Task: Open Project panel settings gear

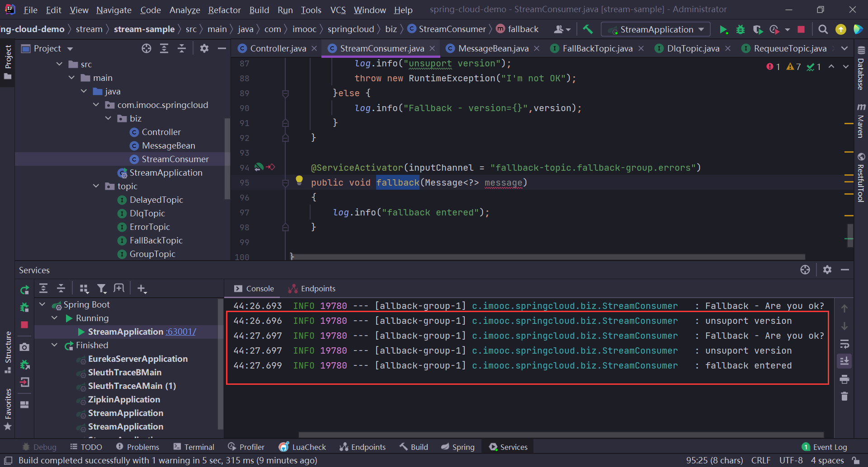Action: tap(204, 48)
